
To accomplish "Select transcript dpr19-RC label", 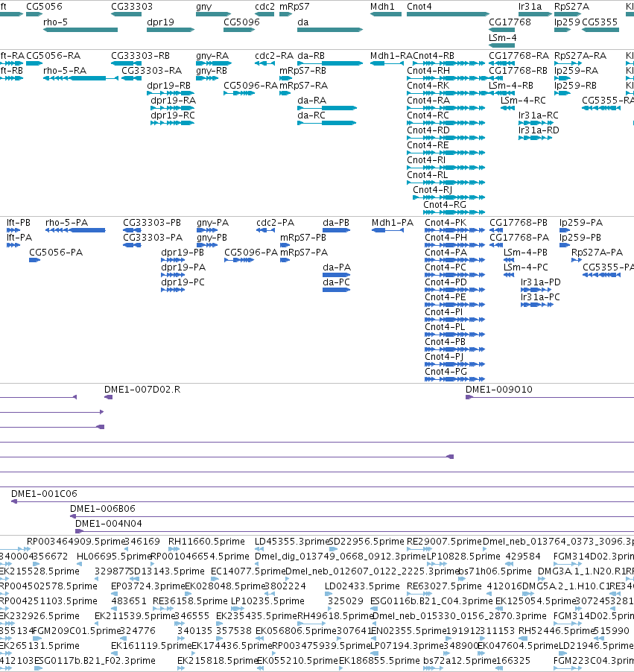I will 172,115.
